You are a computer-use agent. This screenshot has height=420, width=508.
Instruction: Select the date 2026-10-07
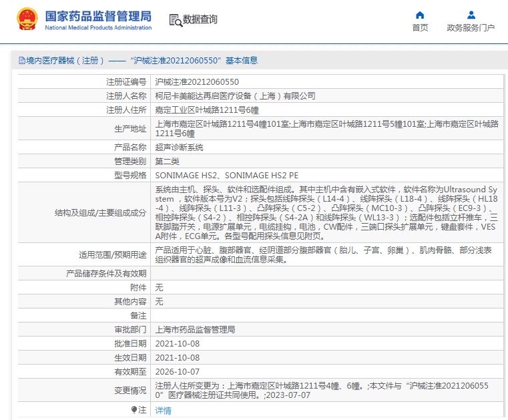pyautogui.click(x=177, y=372)
